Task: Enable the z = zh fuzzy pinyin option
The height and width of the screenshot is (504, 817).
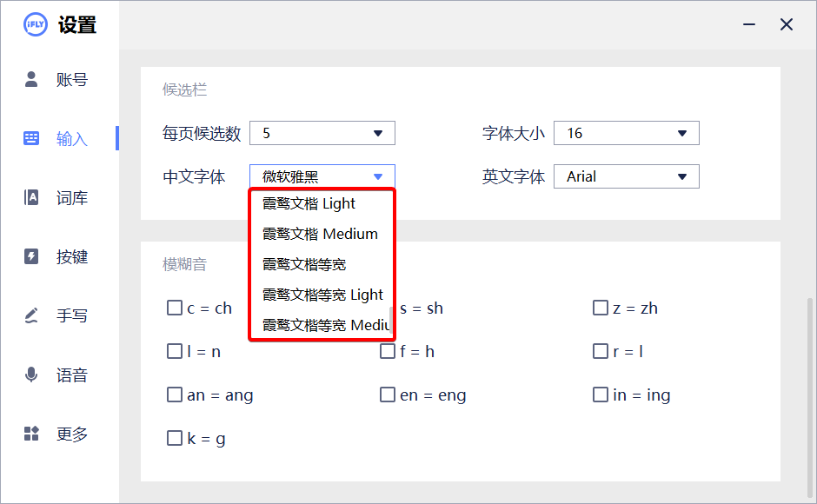Action: pyautogui.click(x=600, y=308)
